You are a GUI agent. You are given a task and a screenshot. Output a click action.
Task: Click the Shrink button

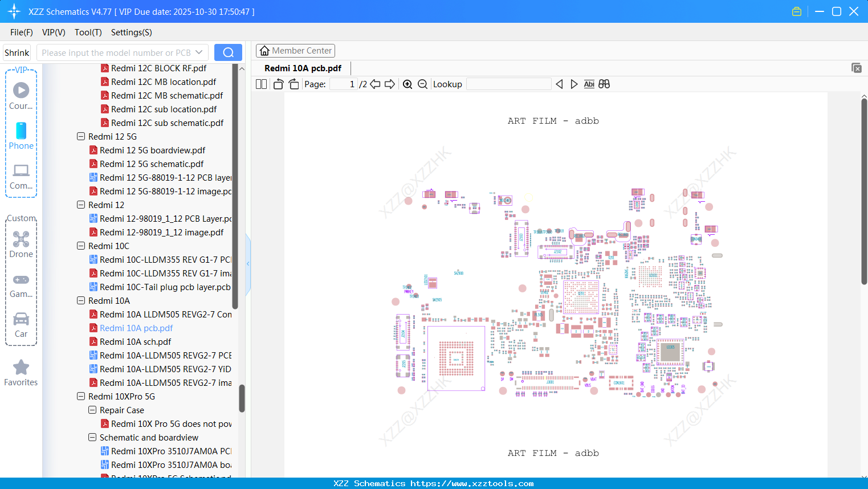[17, 52]
